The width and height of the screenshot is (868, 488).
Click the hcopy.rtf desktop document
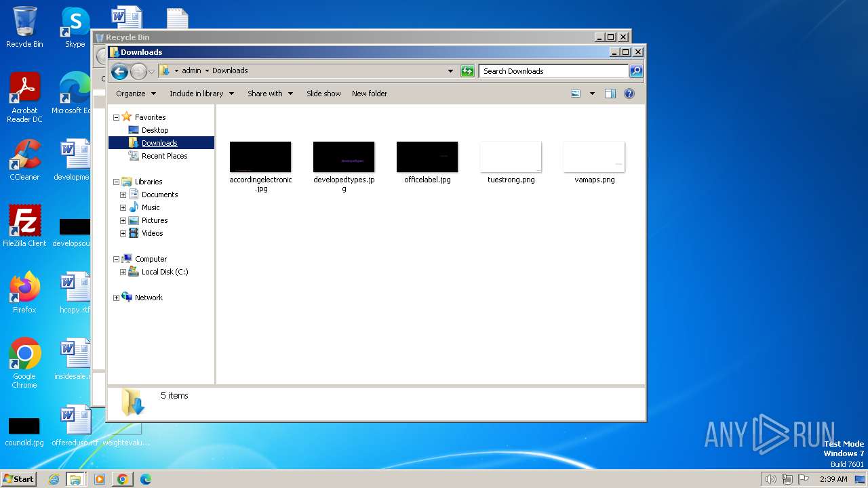tap(75, 293)
